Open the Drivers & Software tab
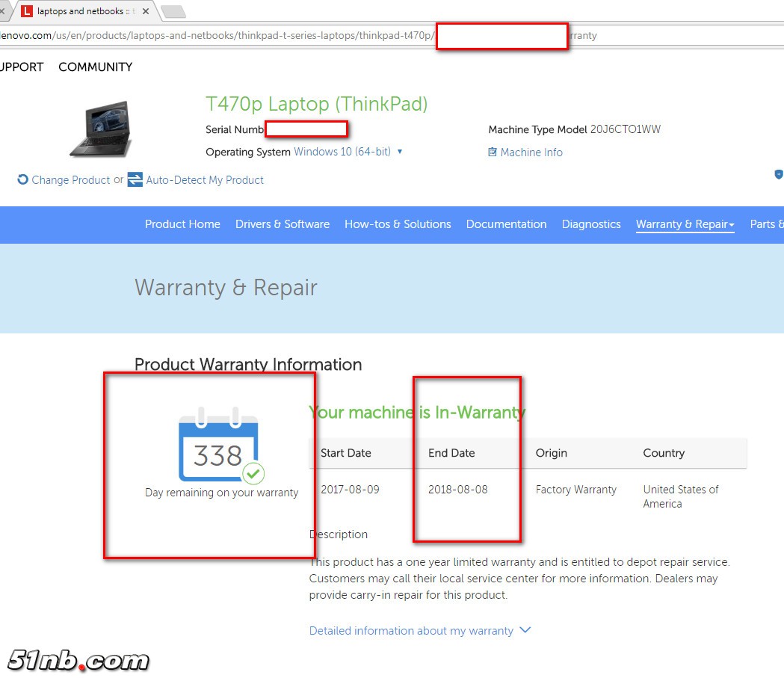784x678 pixels. point(283,224)
